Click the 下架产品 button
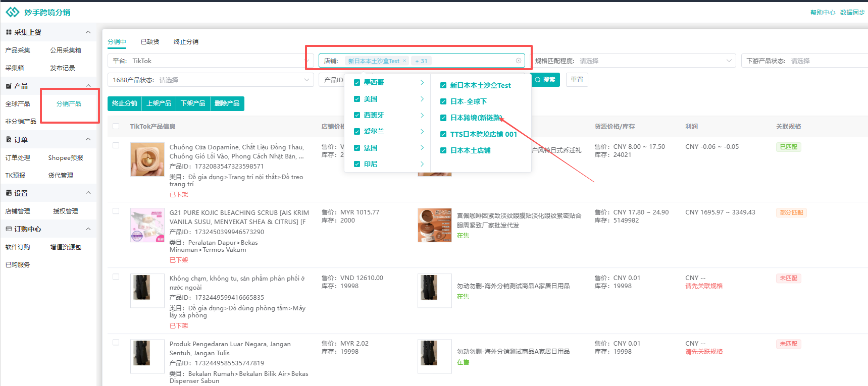Viewport: 868px width, 386px height. click(193, 103)
